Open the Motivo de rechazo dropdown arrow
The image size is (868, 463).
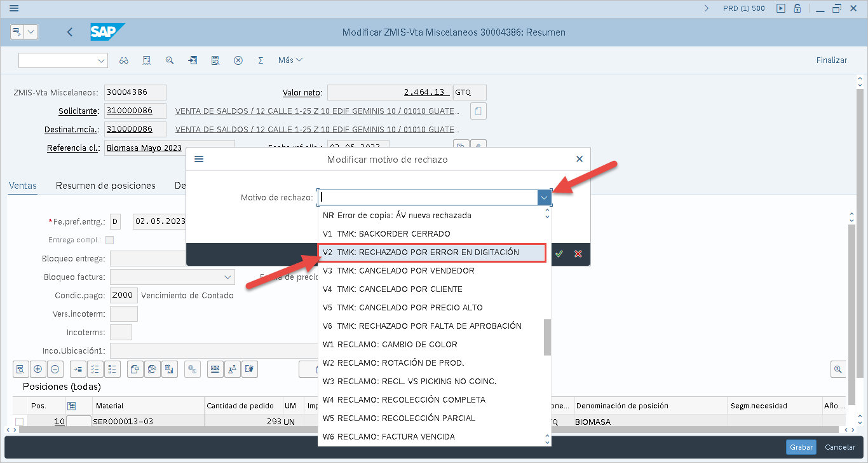[545, 198]
